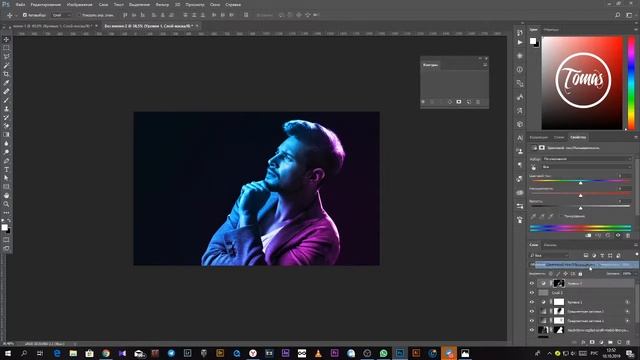Image resolution: width=640 pixels, height=360 pixels.
Task: Open the VLC icon in the taskbar
Action: (318, 353)
